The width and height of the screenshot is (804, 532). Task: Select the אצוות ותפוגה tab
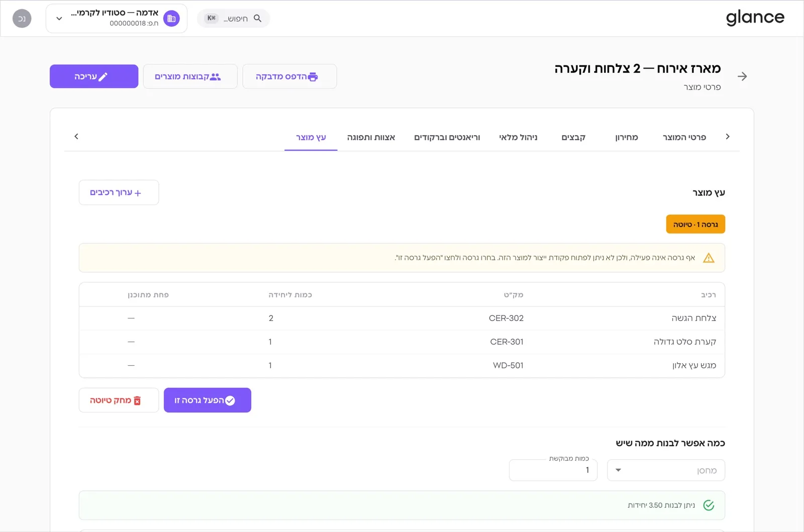(x=371, y=137)
